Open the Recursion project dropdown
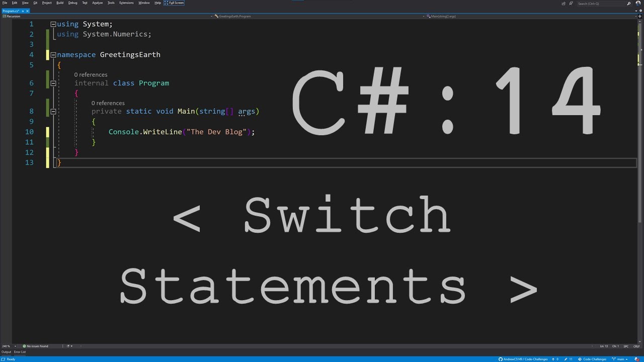644x362 pixels. tap(107, 16)
